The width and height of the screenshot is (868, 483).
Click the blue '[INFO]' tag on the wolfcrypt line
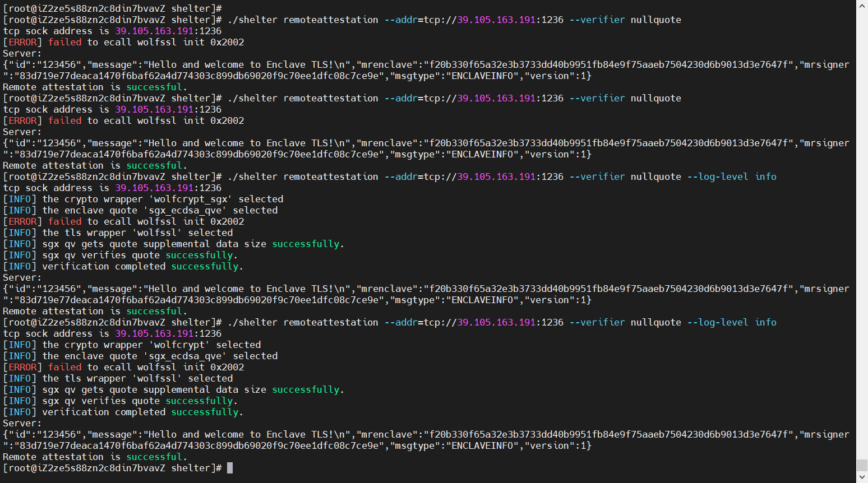coord(20,345)
